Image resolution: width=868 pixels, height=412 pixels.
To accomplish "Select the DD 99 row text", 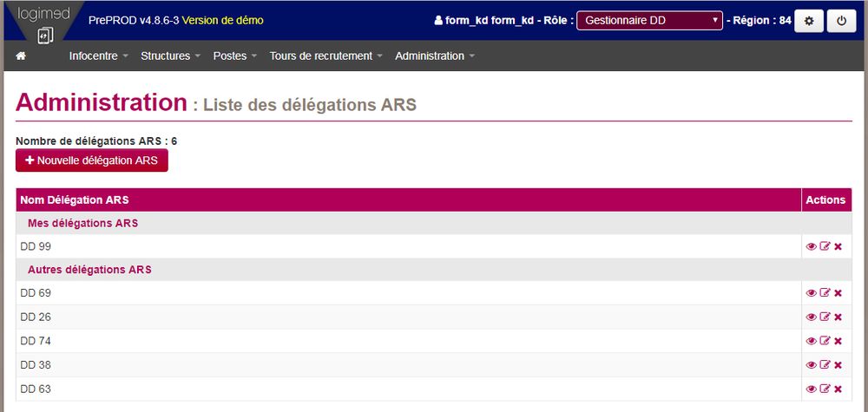I will pyautogui.click(x=36, y=246).
